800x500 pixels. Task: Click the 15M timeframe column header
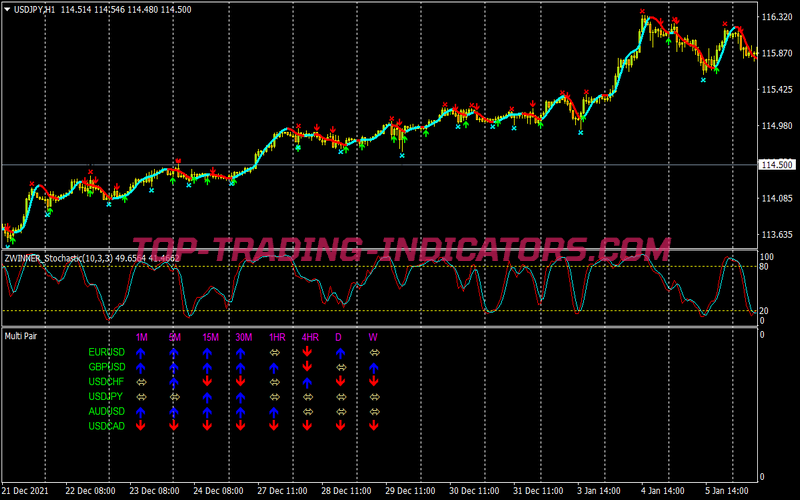coord(211,337)
